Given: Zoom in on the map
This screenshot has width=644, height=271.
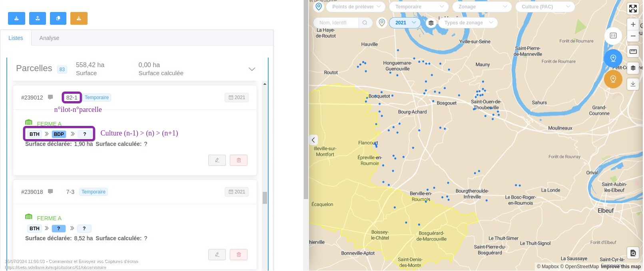Looking at the screenshot, I should point(633,24).
